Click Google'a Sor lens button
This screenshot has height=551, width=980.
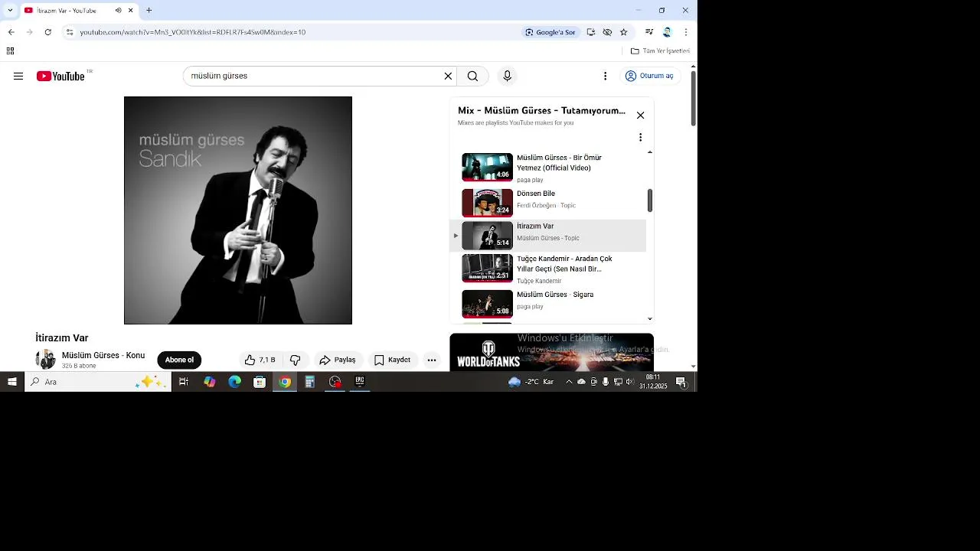tap(550, 32)
